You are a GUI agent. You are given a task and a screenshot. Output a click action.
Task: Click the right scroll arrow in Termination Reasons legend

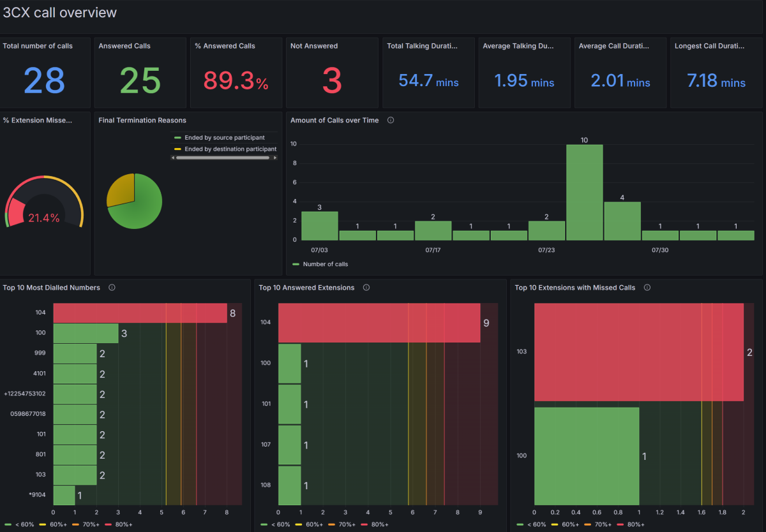(x=276, y=157)
